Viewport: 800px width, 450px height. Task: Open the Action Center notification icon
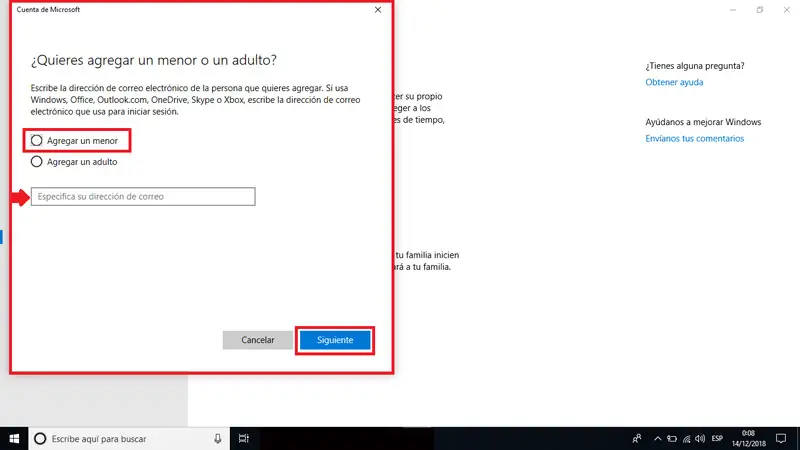(781, 439)
